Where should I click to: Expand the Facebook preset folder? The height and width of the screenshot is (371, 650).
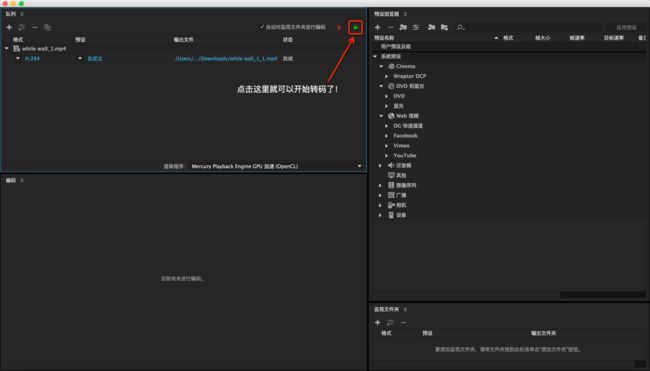click(386, 136)
